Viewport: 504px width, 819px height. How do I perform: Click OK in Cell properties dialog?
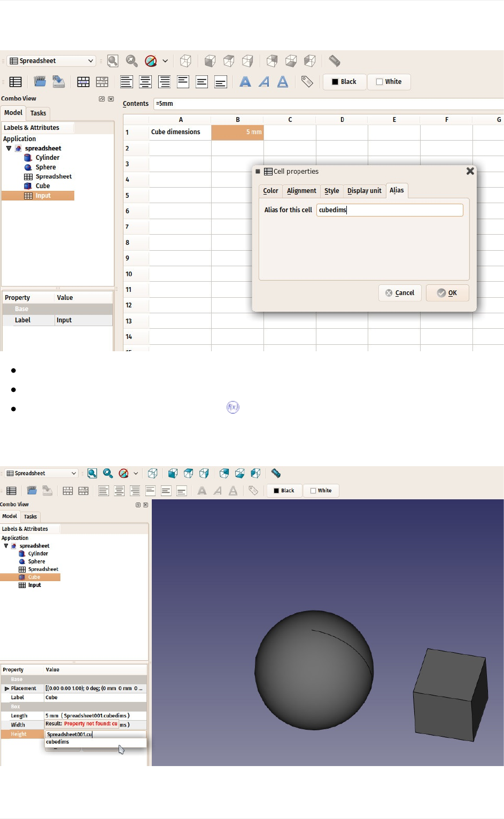(447, 293)
